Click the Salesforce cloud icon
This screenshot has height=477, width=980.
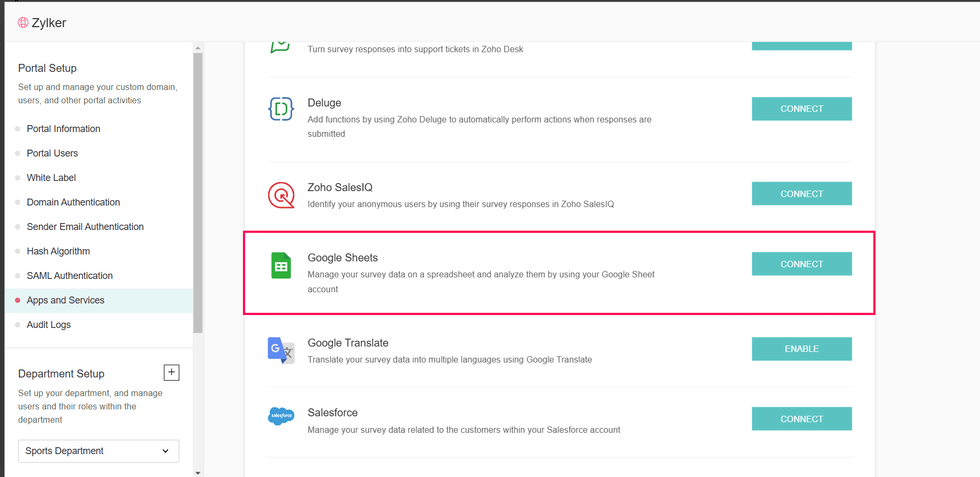click(x=281, y=416)
